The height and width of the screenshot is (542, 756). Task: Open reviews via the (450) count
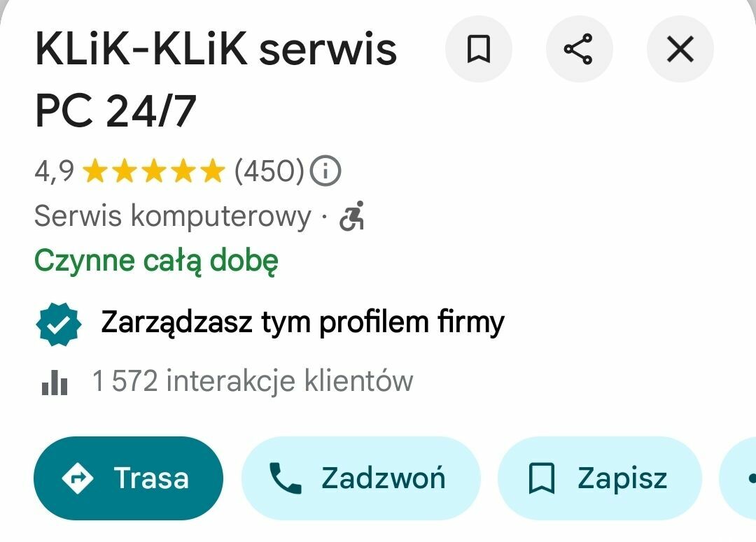click(x=269, y=171)
